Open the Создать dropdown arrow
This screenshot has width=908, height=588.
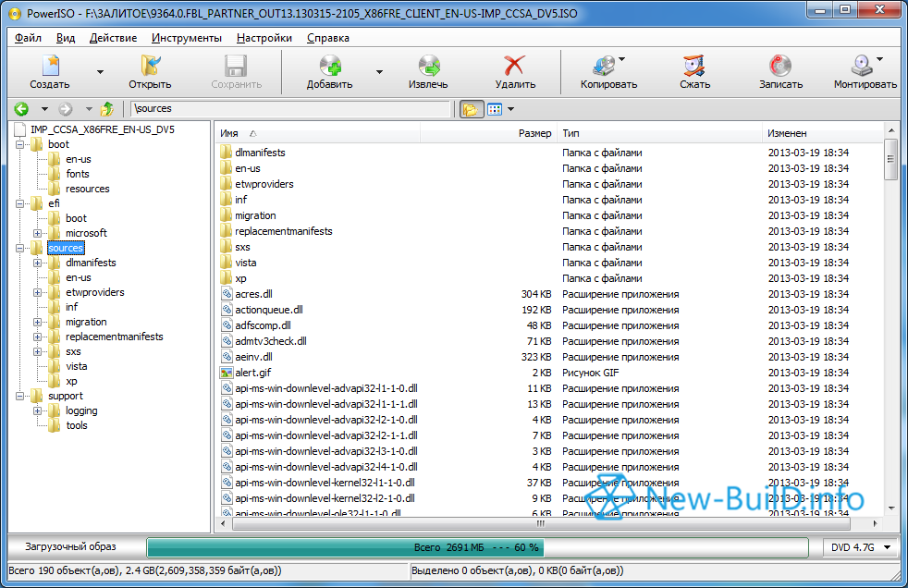tap(100, 72)
